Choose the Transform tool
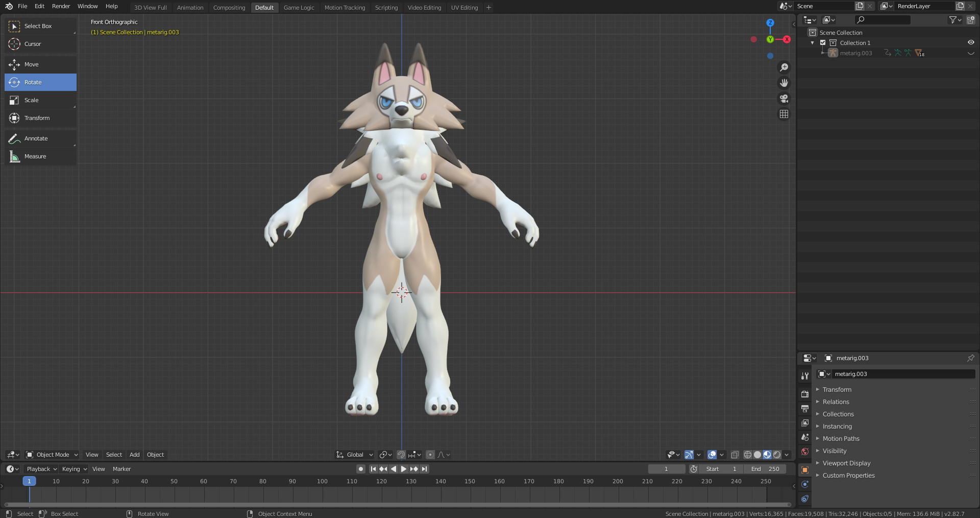This screenshot has width=980, height=518. click(x=40, y=118)
